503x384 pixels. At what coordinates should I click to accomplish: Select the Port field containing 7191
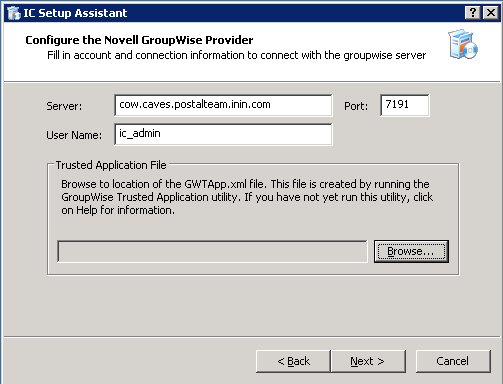coord(405,105)
